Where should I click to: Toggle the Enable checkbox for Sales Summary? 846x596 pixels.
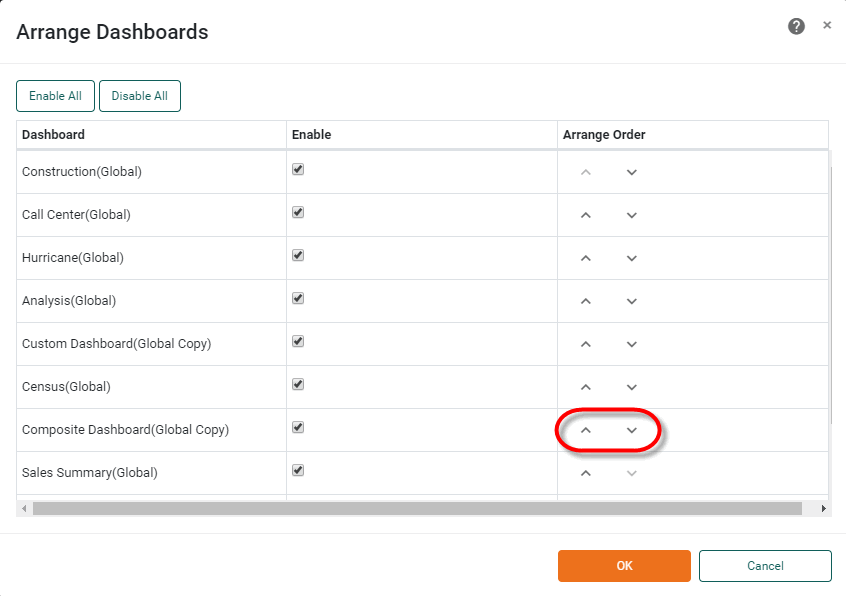pyautogui.click(x=297, y=470)
